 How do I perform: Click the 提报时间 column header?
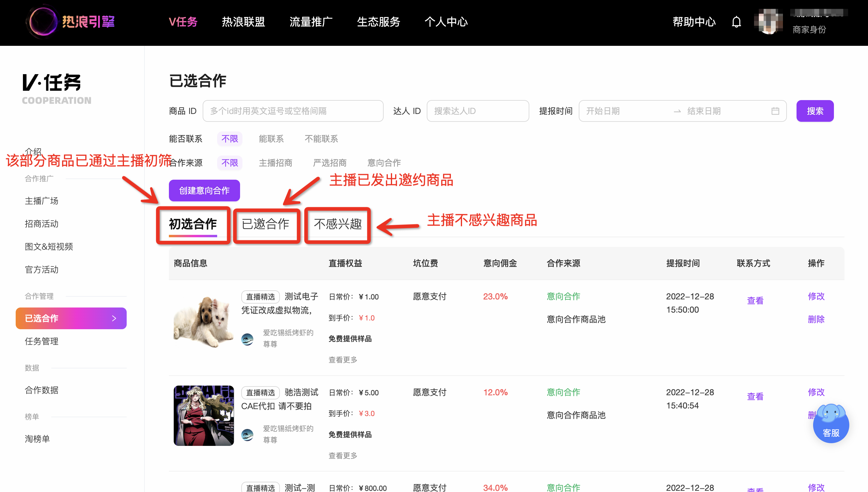pyautogui.click(x=683, y=263)
